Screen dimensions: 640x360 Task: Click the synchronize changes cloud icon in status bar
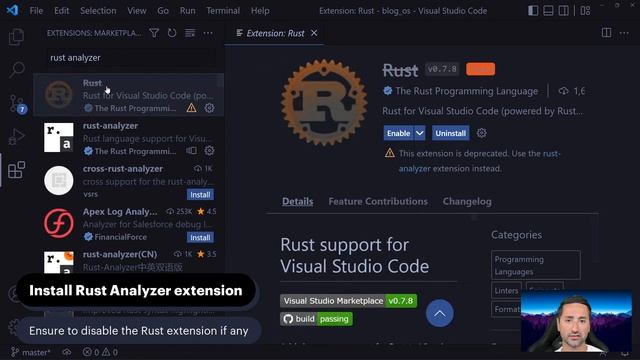point(67,352)
